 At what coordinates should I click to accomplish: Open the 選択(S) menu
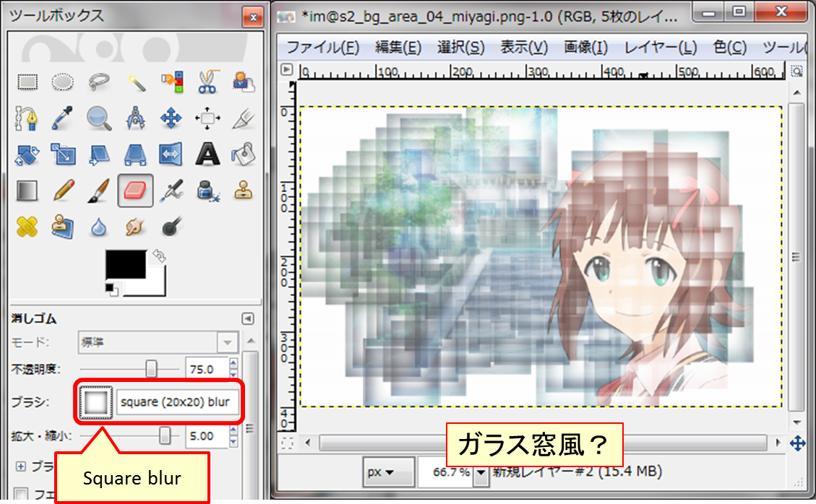coord(460,48)
